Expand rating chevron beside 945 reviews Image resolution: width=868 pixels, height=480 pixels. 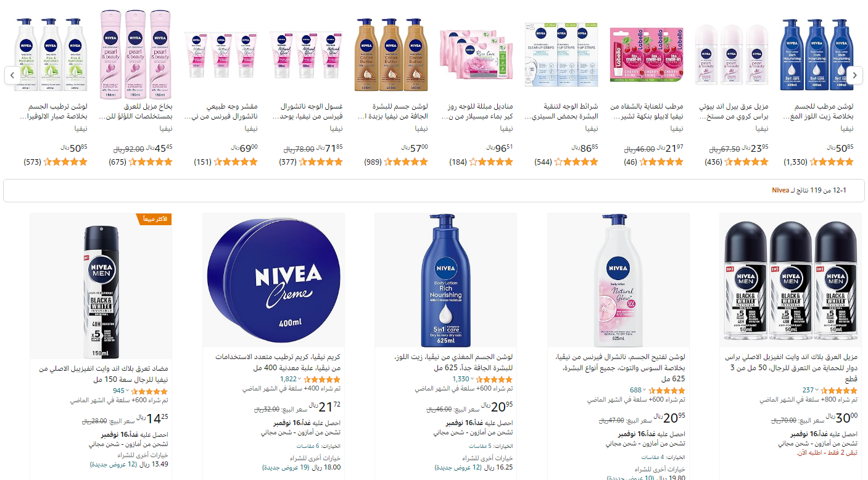point(128,391)
